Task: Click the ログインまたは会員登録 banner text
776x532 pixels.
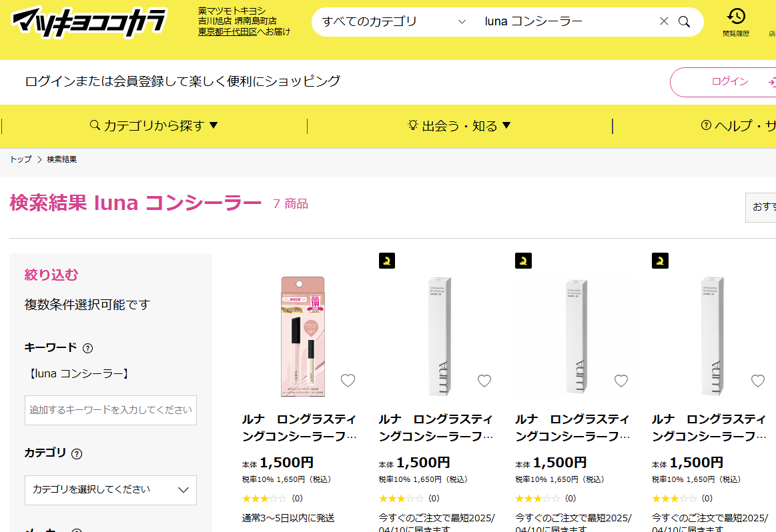Action: point(183,81)
